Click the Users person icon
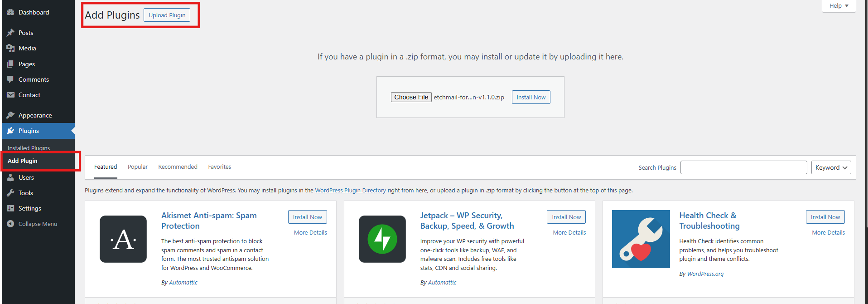Image resolution: width=868 pixels, height=304 pixels. [x=10, y=177]
